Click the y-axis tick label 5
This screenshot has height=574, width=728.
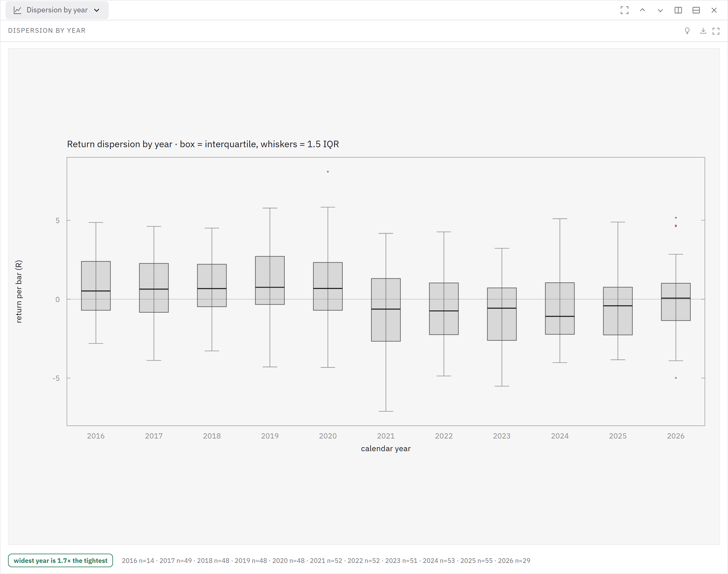pos(57,220)
